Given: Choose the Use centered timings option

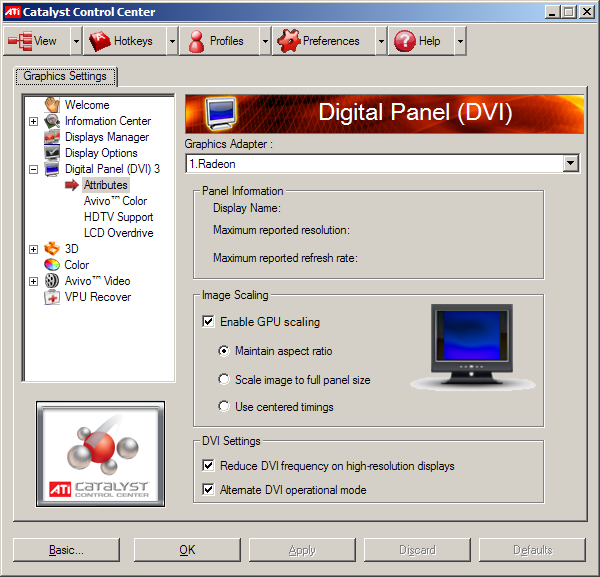Looking at the screenshot, I should tap(224, 407).
